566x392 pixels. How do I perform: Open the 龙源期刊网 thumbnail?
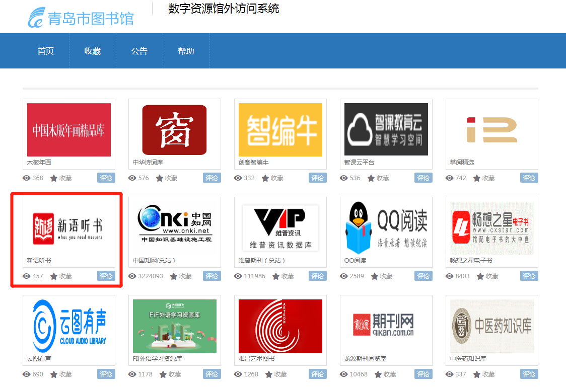click(x=383, y=325)
